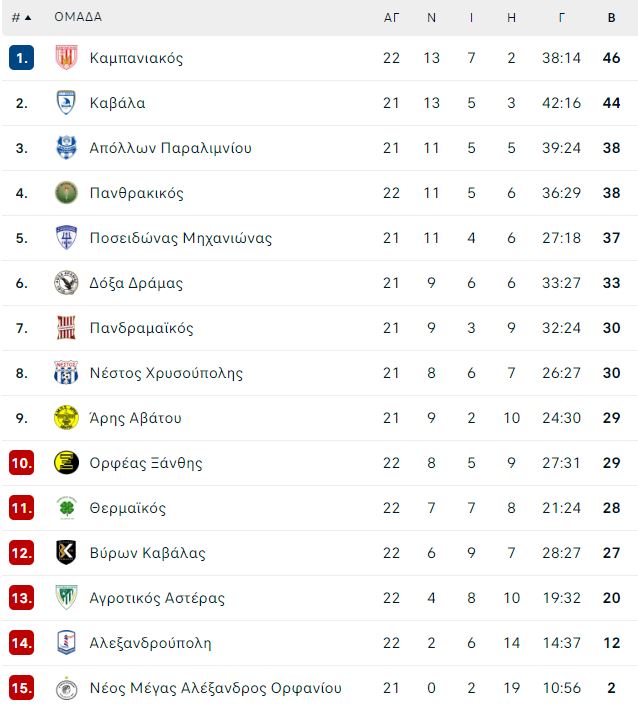Click the blue number 1 position badge
Screen dimensions: 638x710
tap(21, 58)
